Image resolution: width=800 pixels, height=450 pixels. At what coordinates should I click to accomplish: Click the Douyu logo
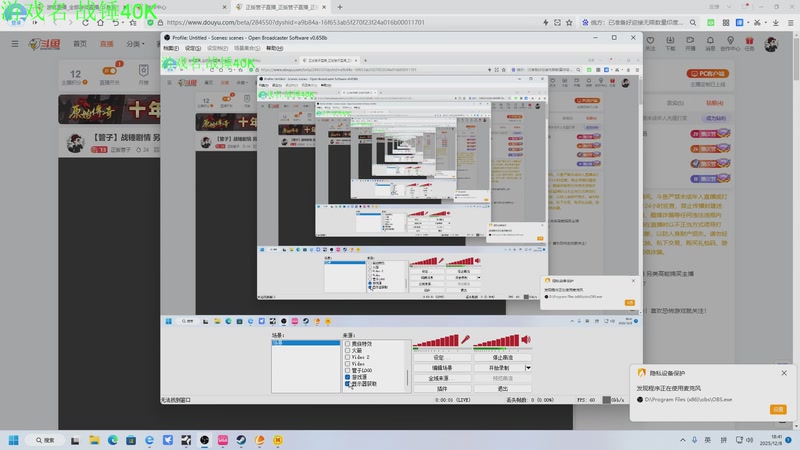(44, 44)
